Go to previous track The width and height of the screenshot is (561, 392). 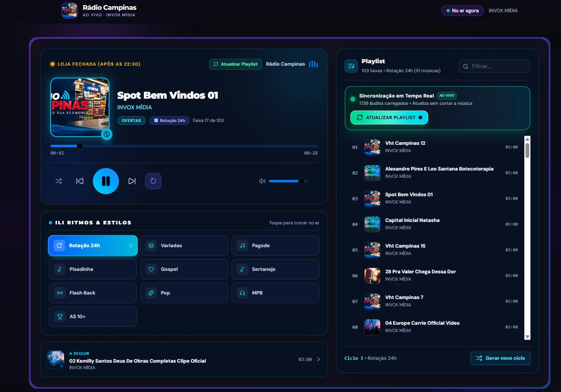(80, 181)
